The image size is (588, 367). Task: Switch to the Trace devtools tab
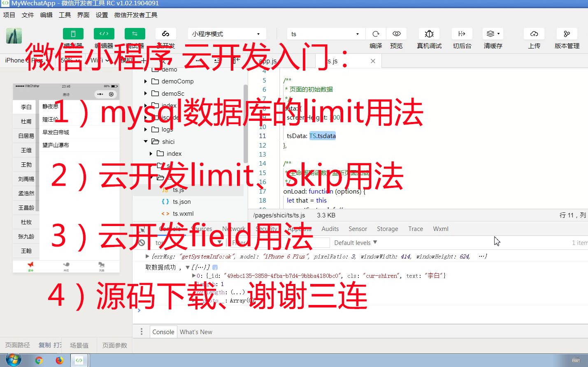coord(416,229)
